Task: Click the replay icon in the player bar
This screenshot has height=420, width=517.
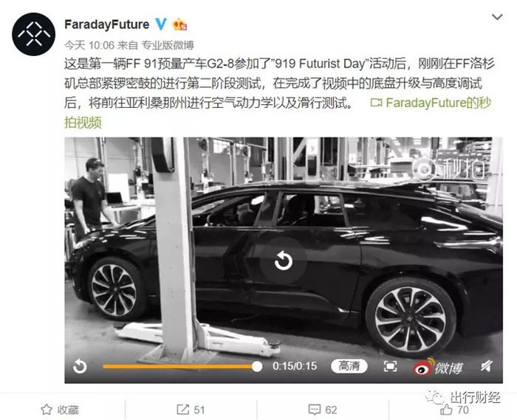Action: pyautogui.click(x=80, y=366)
